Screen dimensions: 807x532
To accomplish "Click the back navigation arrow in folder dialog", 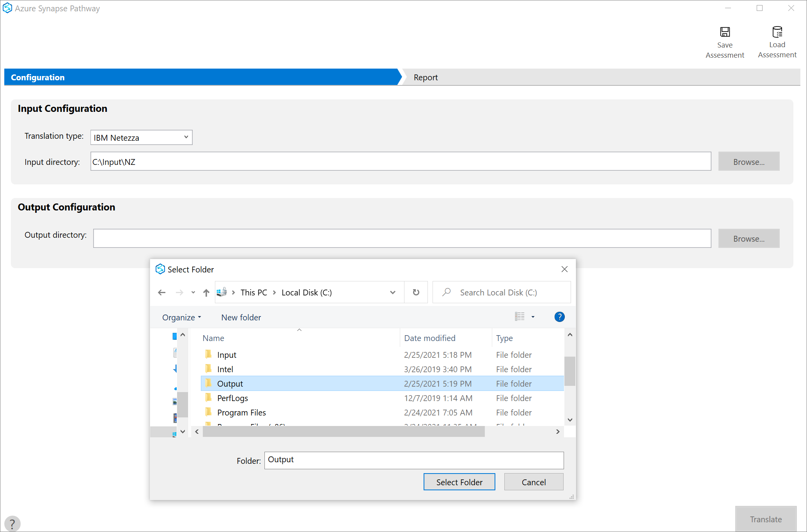I will pos(161,292).
